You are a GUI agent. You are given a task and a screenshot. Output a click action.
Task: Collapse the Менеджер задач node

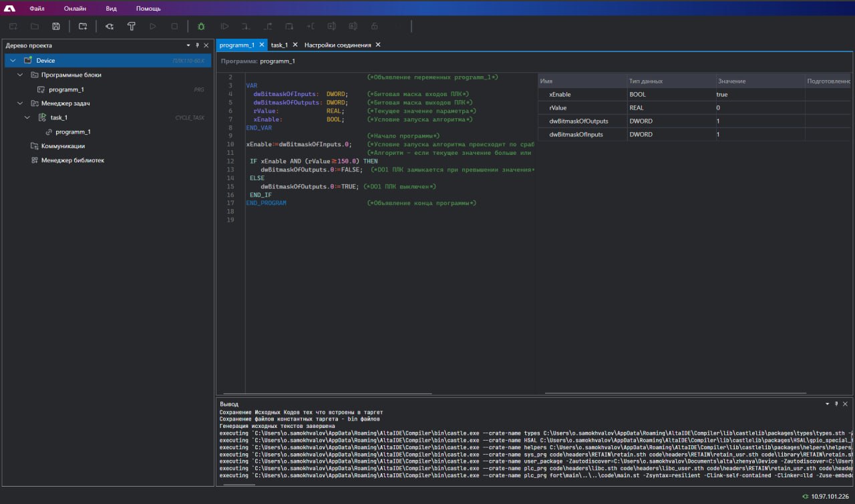[x=20, y=103]
